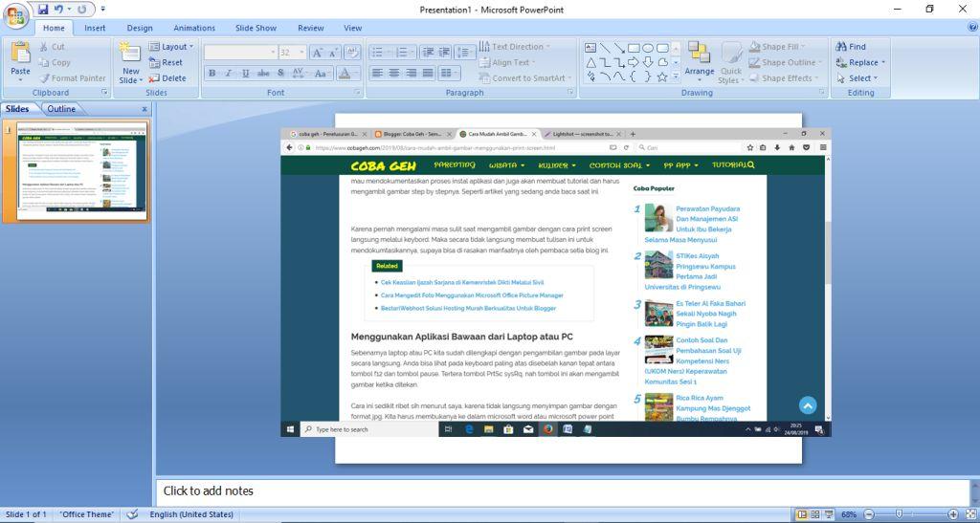Close the Slides/Outline pane

pyautogui.click(x=145, y=109)
